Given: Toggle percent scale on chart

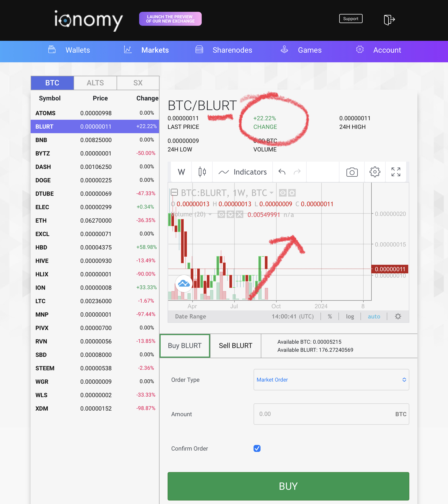Looking at the screenshot, I should click(x=330, y=317).
